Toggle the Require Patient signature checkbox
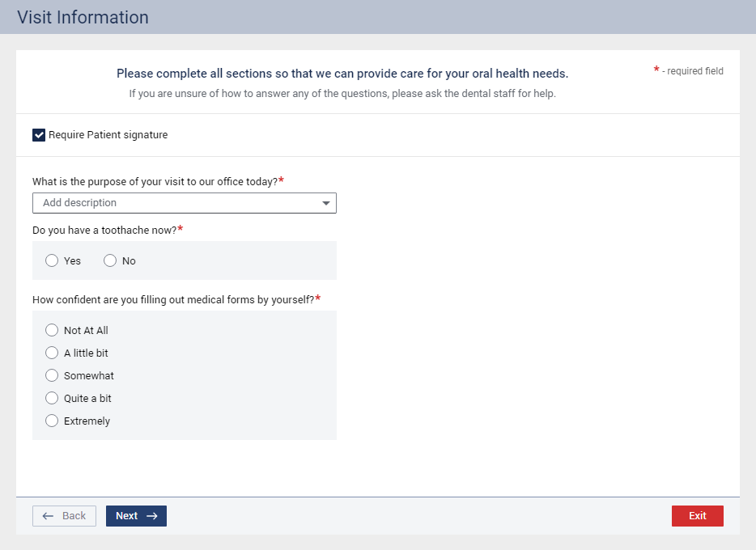Image resolution: width=756 pixels, height=550 pixels. (x=39, y=135)
